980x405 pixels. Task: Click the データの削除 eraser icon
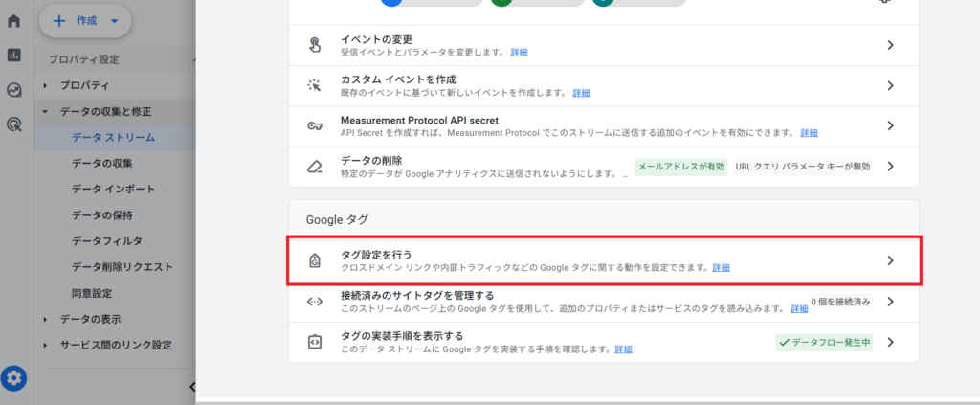[x=314, y=167]
